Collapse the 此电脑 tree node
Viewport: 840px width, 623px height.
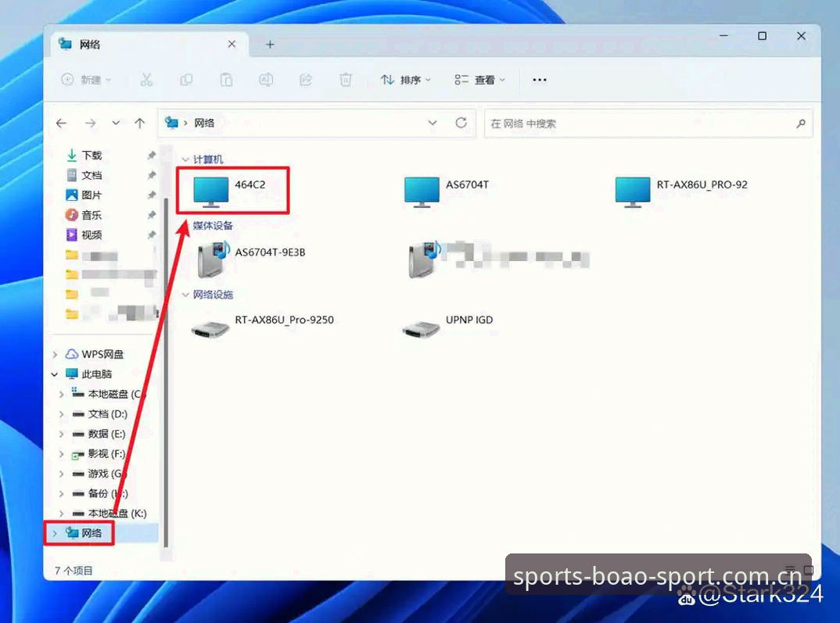[55, 374]
